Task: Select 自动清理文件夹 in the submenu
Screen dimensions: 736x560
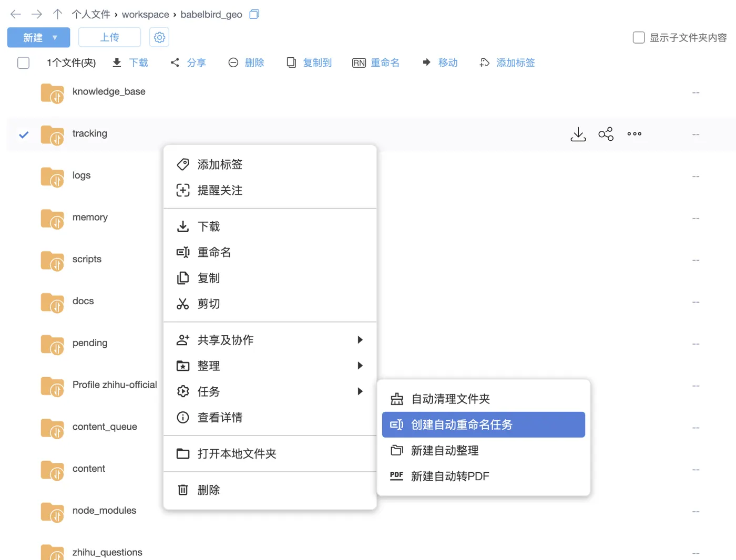Action: [x=484, y=399]
